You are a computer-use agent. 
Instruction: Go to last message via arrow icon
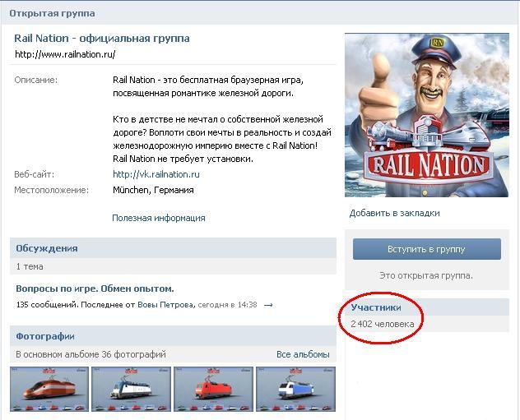click(x=268, y=305)
